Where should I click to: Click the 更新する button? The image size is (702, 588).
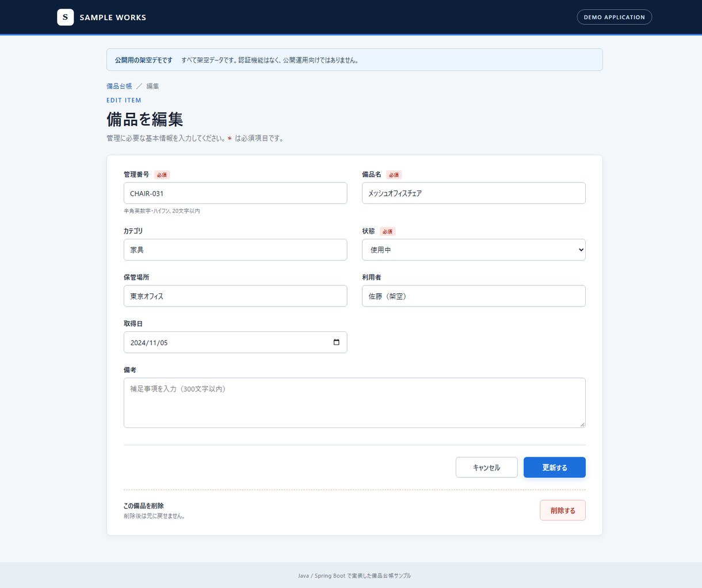554,467
